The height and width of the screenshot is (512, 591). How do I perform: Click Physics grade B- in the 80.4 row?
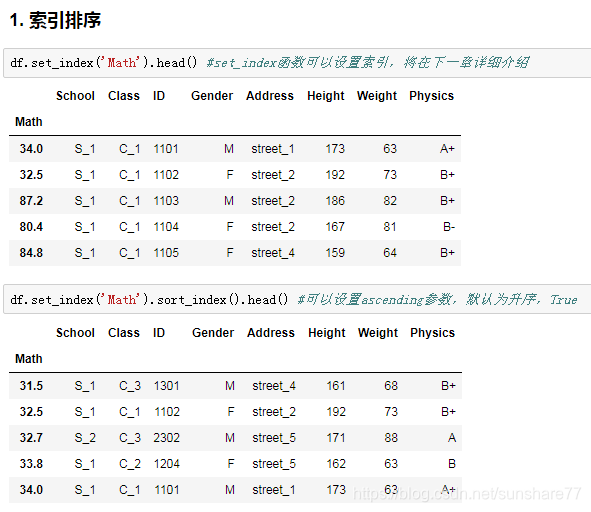click(x=449, y=227)
